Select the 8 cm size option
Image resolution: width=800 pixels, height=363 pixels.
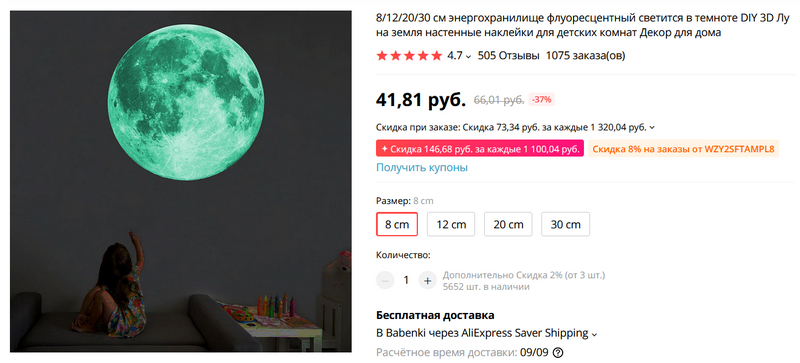click(397, 224)
